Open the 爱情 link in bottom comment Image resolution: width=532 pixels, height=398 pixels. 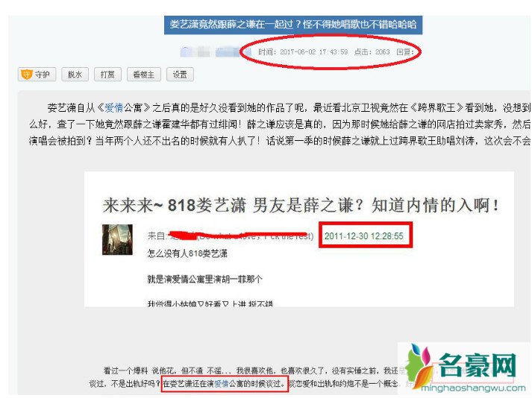222,384
